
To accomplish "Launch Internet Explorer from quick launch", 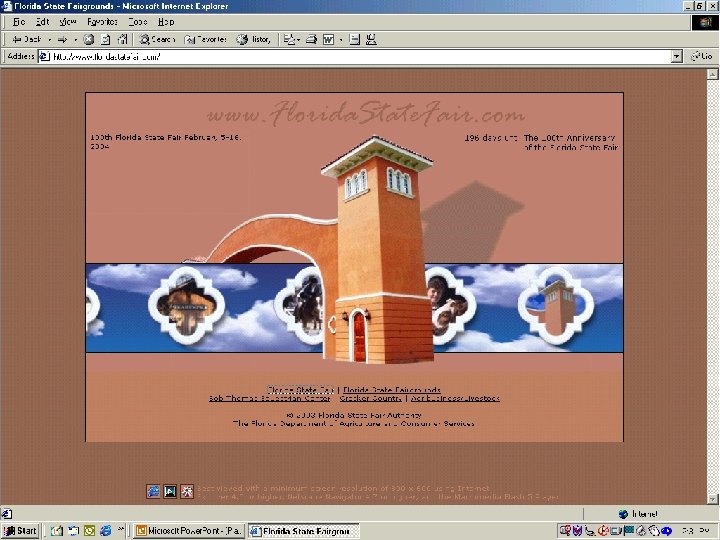I will pos(106,531).
